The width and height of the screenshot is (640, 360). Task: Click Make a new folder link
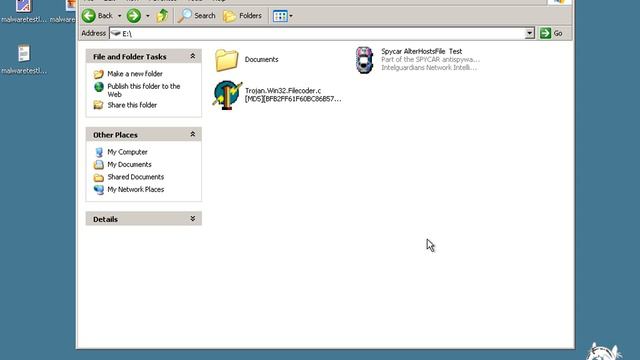pyautogui.click(x=135, y=74)
